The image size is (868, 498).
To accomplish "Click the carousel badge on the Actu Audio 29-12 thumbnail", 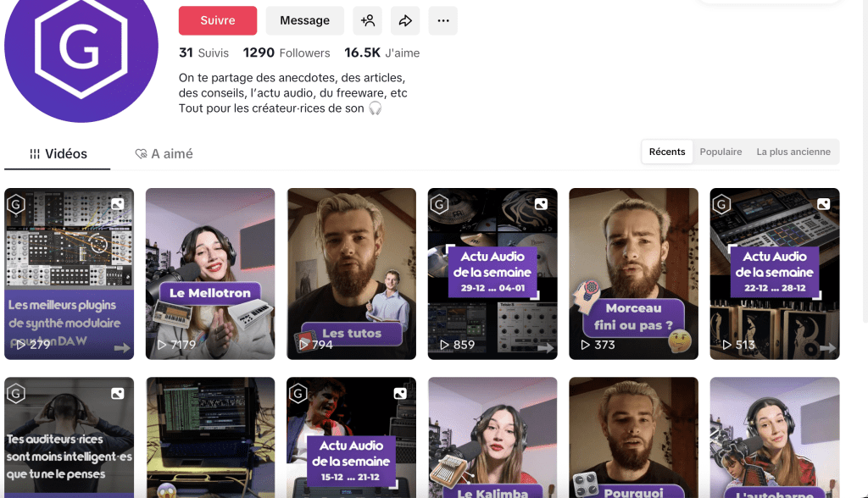I will 542,203.
